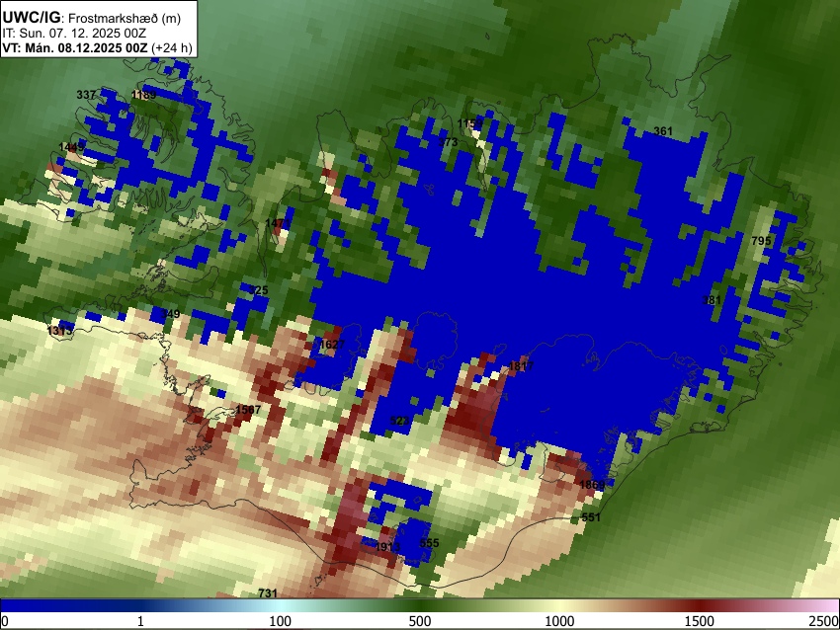
Task: Click the 0 tick on color scale
Action: pos(5,621)
